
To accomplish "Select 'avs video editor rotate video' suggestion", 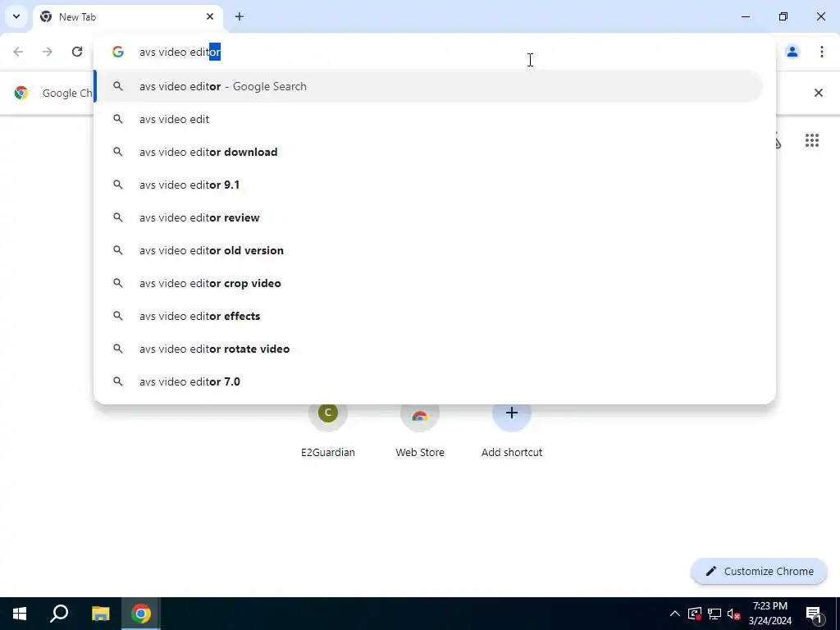I will [428, 349].
